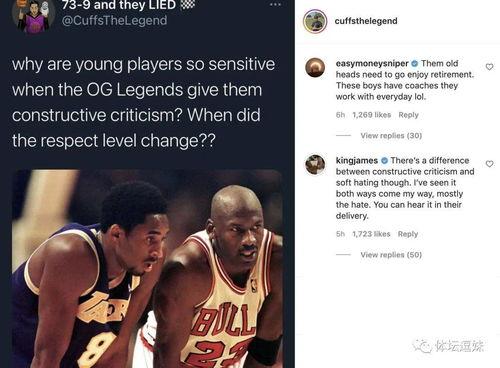Expand View replies (50)
Screen dimensions: 500x368
pyautogui.click(x=391, y=255)
